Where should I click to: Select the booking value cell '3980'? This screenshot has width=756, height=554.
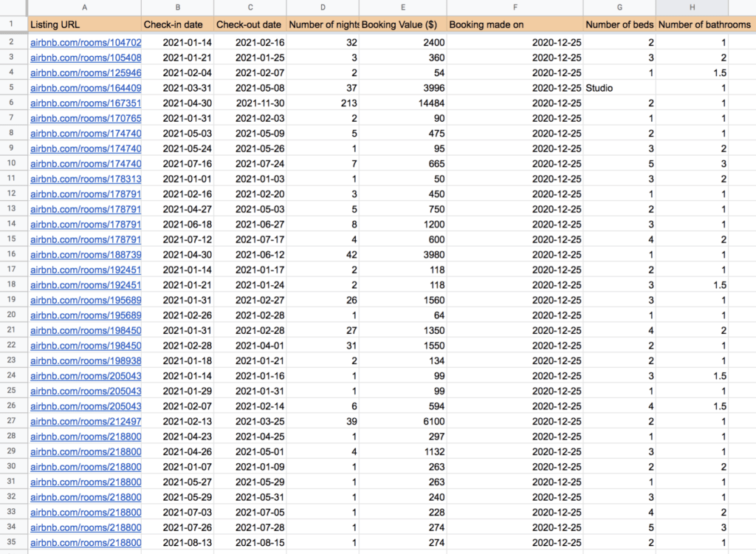[403, 254]
